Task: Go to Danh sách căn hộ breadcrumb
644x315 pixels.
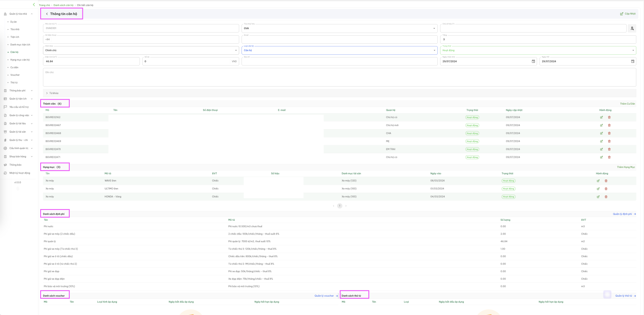Action: pos(63,5)
